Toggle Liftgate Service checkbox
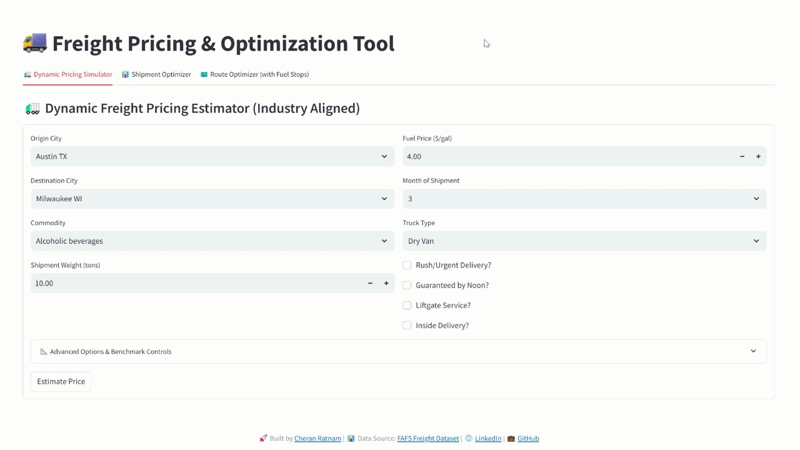Image resolution: width=800 pixels, height=450 pixels. pyautogui.click(x=407, y=305)
